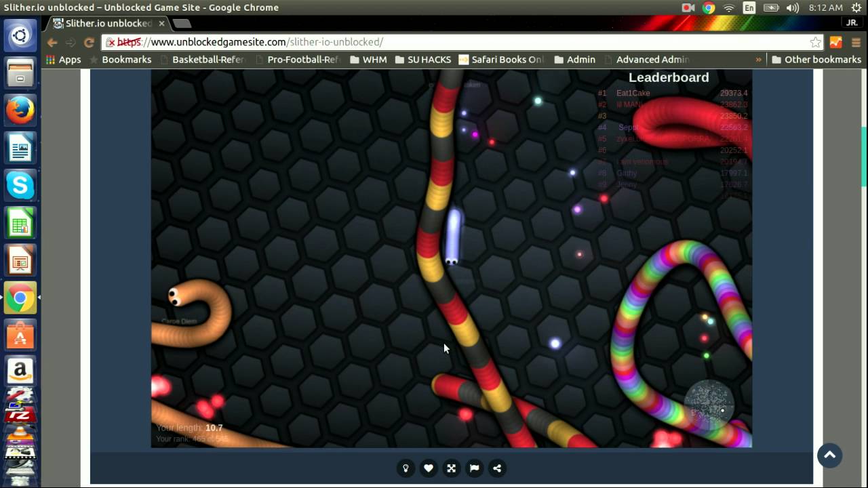Viewport: 868px width, 488px height.
Task: Click the lightbulb icon below the game
Action: coord(406,468)
